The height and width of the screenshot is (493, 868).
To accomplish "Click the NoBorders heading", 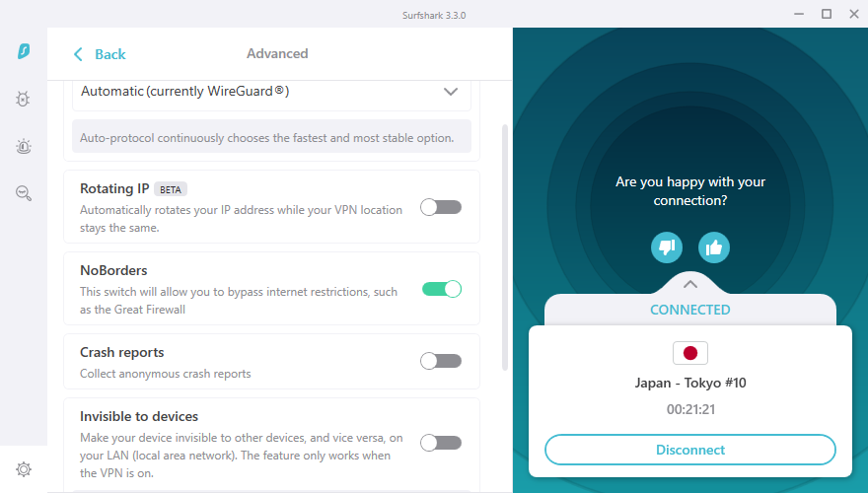I will (x=113, y=270).
